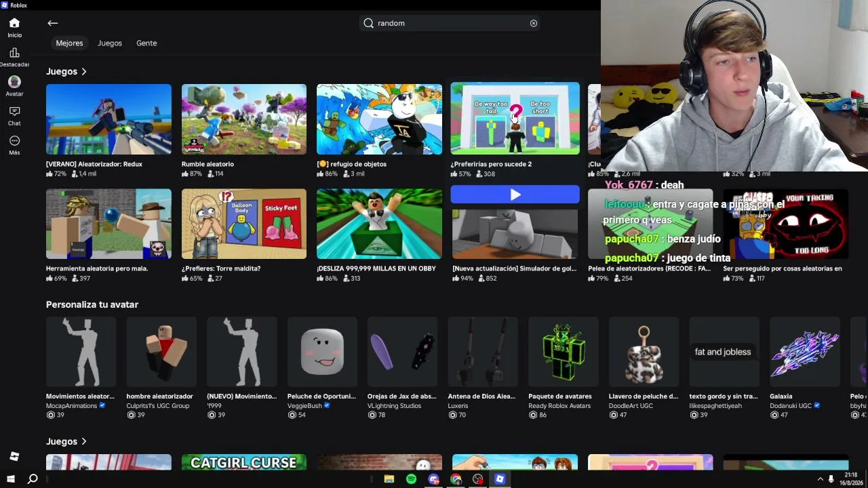Open creator 'Luxeris' link
The width and height of the screenshot is (868, 488).
point(458,406)
